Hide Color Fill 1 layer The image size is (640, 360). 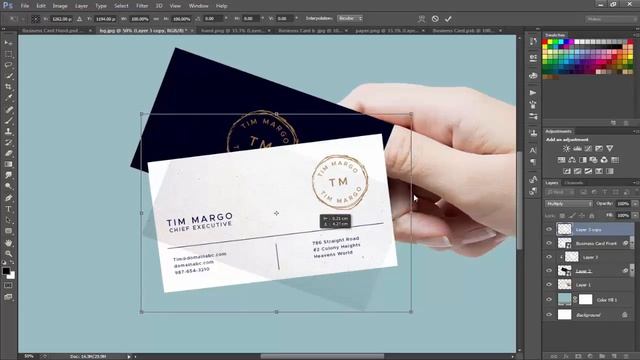point(549,300)
